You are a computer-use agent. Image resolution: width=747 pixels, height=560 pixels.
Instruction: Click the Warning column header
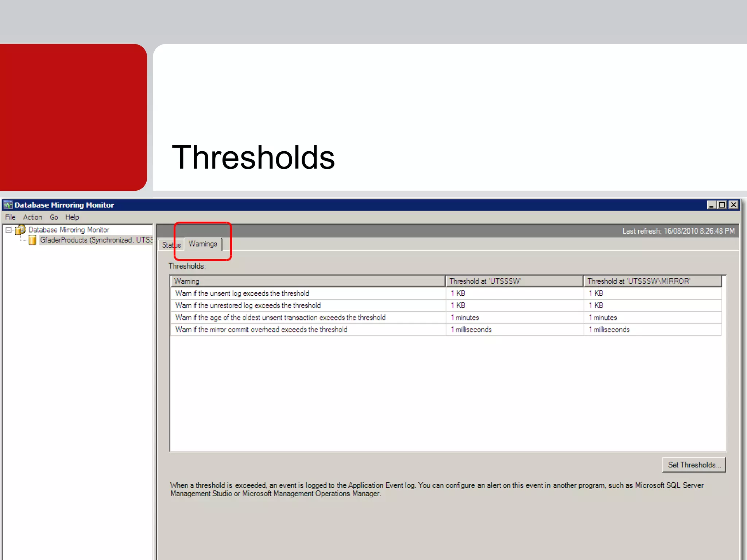click(x=308, y=281)
